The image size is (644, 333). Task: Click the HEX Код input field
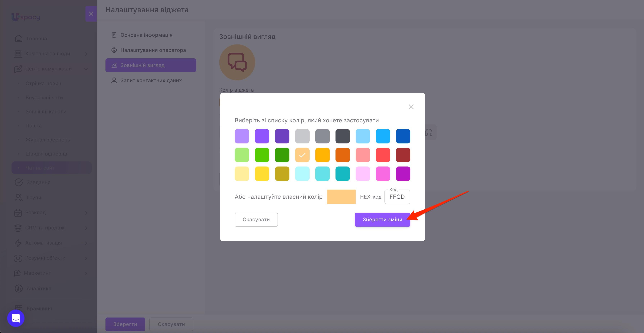[397, 197]
